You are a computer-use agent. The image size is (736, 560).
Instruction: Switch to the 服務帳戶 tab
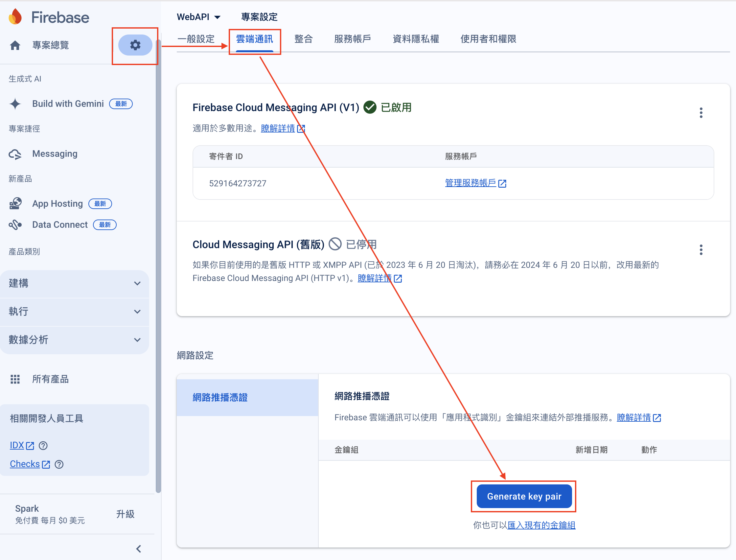point(353,39)
